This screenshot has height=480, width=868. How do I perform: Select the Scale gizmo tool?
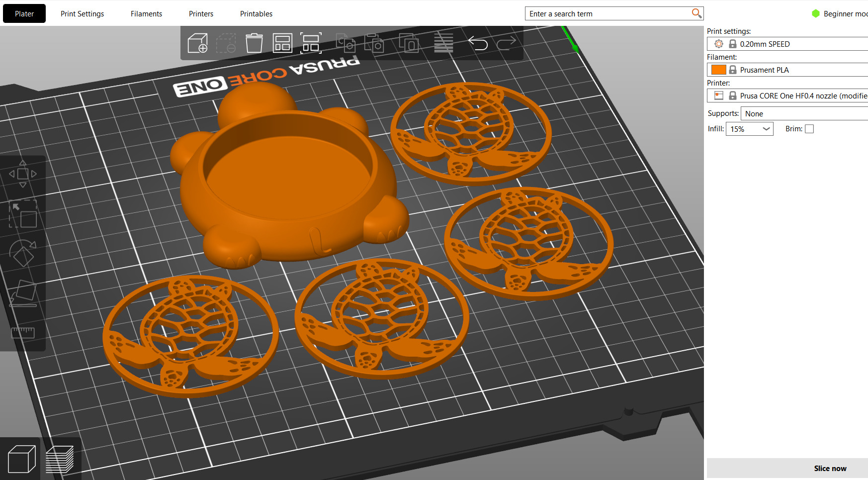tap(23, 214)
